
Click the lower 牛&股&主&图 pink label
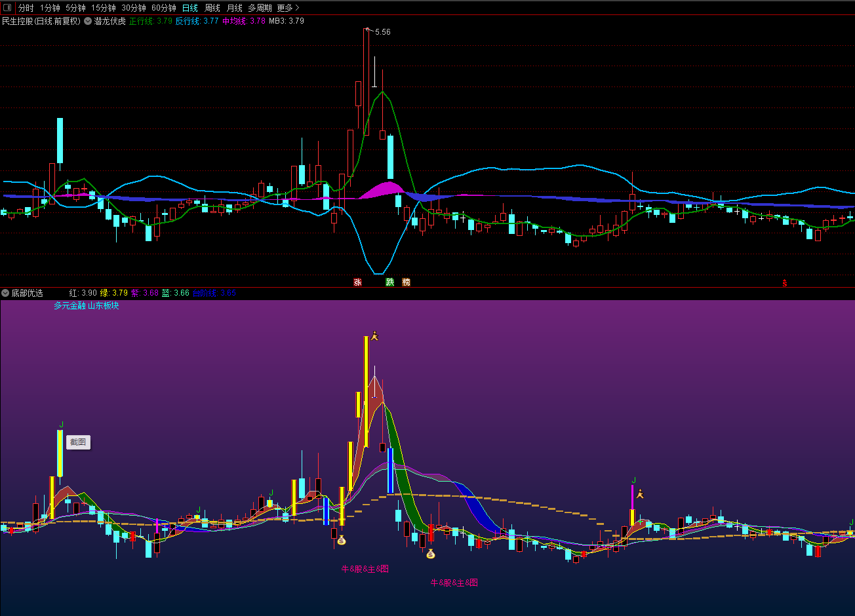pos(454,583)
